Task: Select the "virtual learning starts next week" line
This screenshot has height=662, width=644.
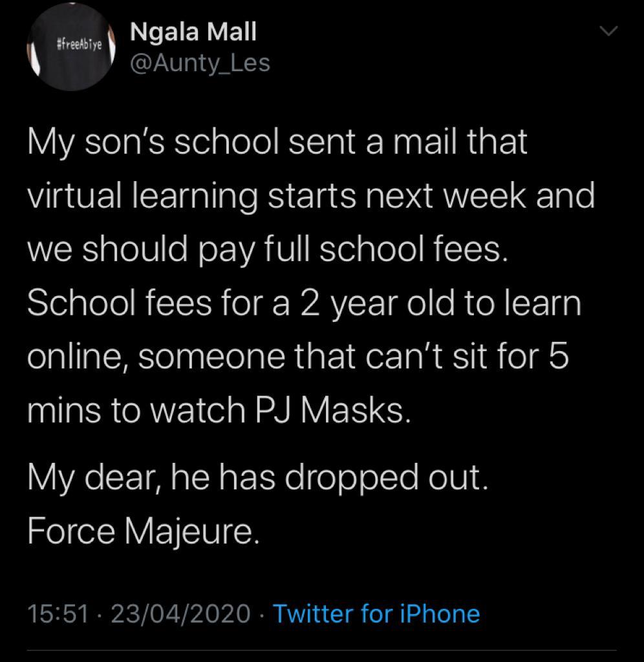Action: click(x=310, y=196)
